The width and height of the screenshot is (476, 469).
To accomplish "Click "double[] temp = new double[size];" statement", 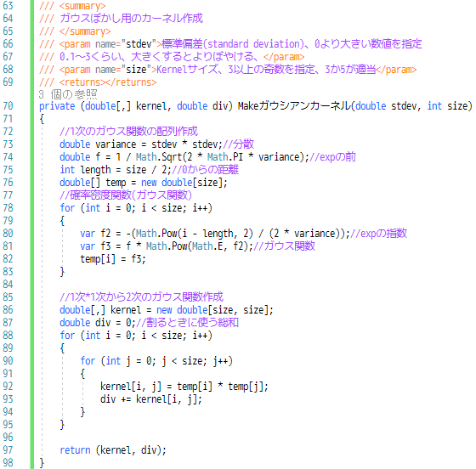I will point(144,183).
